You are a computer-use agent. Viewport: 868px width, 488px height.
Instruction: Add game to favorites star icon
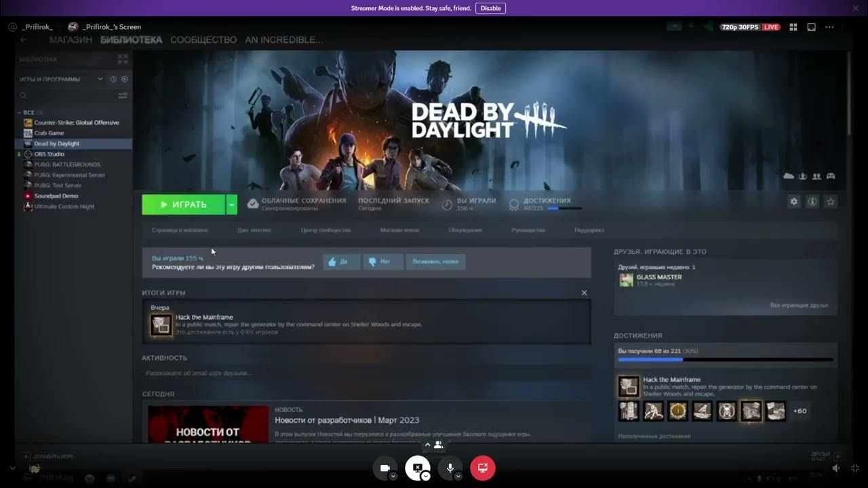pyautogui.click(x=831, y=201)
